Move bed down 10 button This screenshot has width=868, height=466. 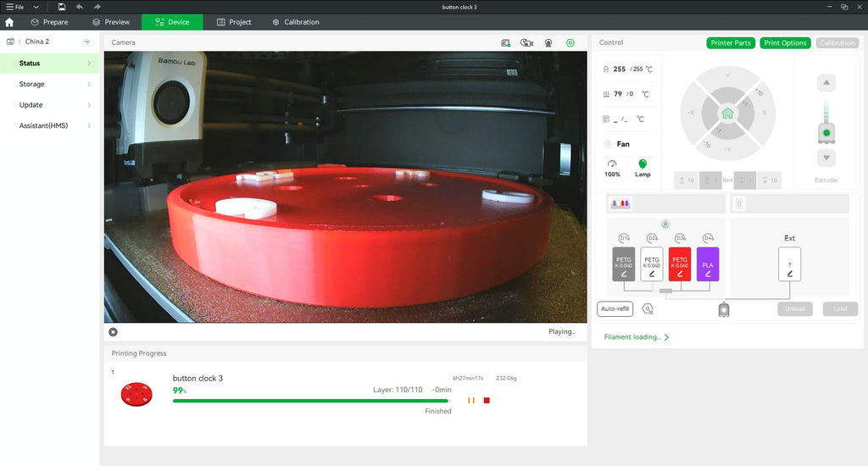click(770, 180)
